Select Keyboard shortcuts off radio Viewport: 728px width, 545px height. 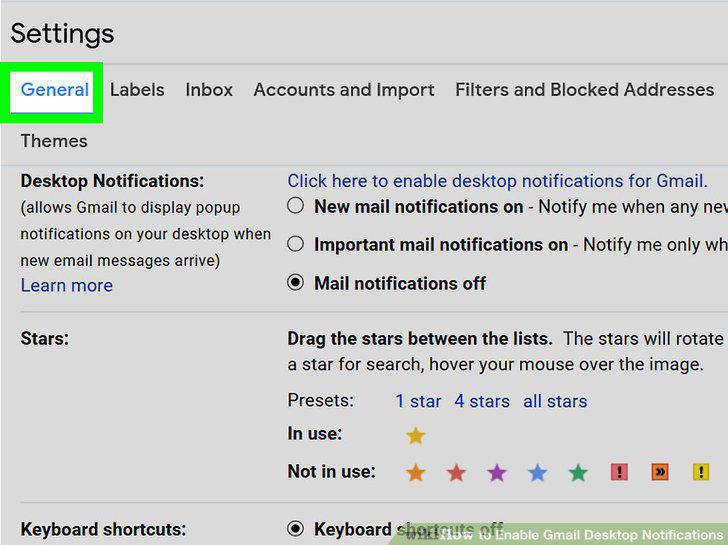pyautogui.click(x=295, y=528)
